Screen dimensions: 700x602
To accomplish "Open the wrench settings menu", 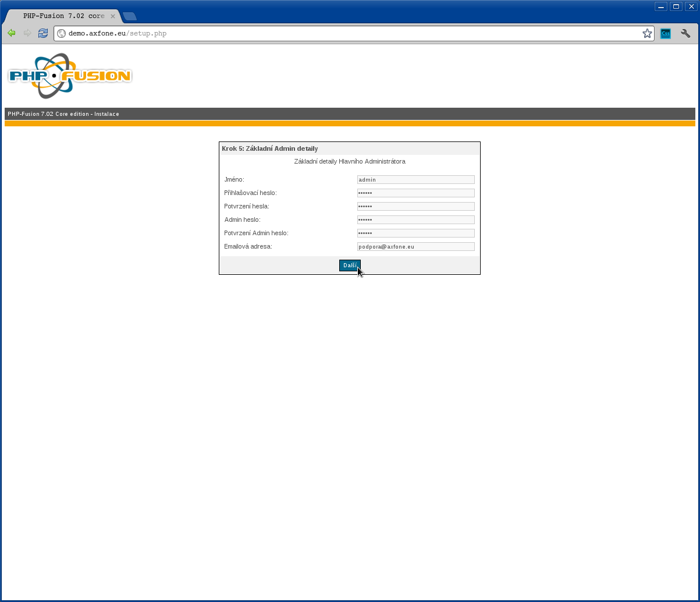I will (x=685, y=33).
